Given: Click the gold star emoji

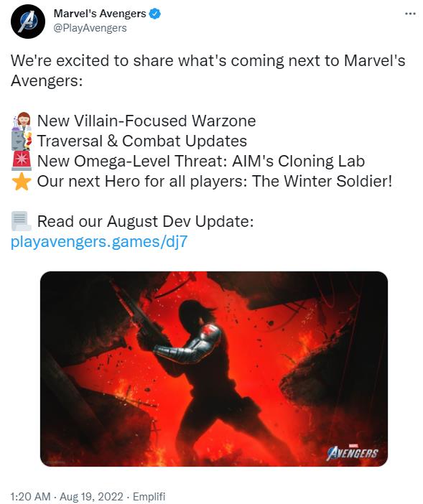Looking at the screenshot, I should coord(22,181).
